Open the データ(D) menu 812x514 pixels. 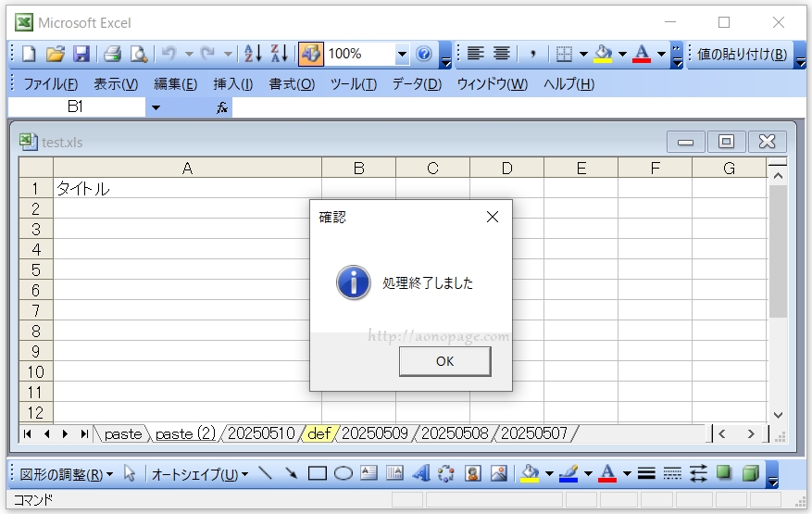(x=417, y=84)
